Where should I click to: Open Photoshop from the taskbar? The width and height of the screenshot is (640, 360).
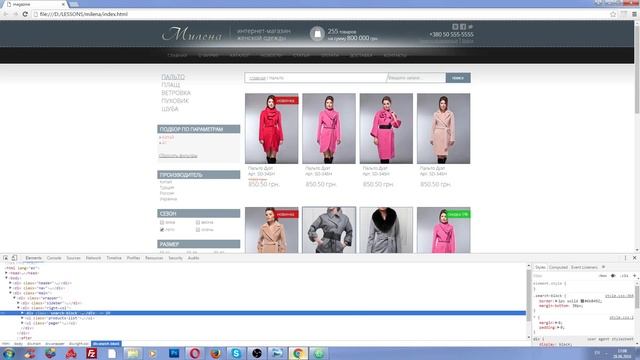pos(174,353)
